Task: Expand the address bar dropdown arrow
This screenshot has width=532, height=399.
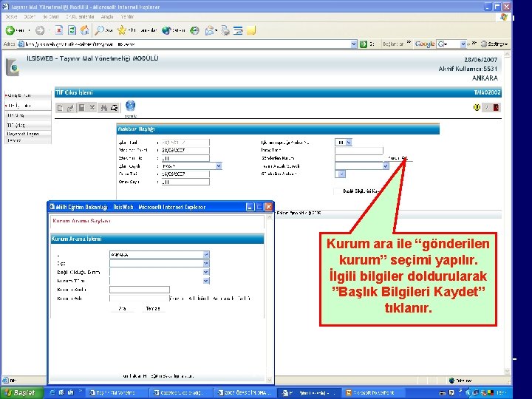Action: click(354, 44)
